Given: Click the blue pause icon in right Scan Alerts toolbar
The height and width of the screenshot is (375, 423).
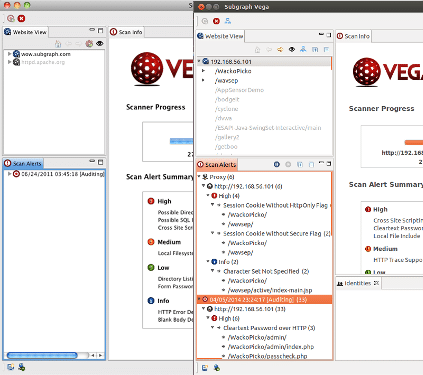Looking at the screenshot, I should pyautogui.click(x=277, y=164).
